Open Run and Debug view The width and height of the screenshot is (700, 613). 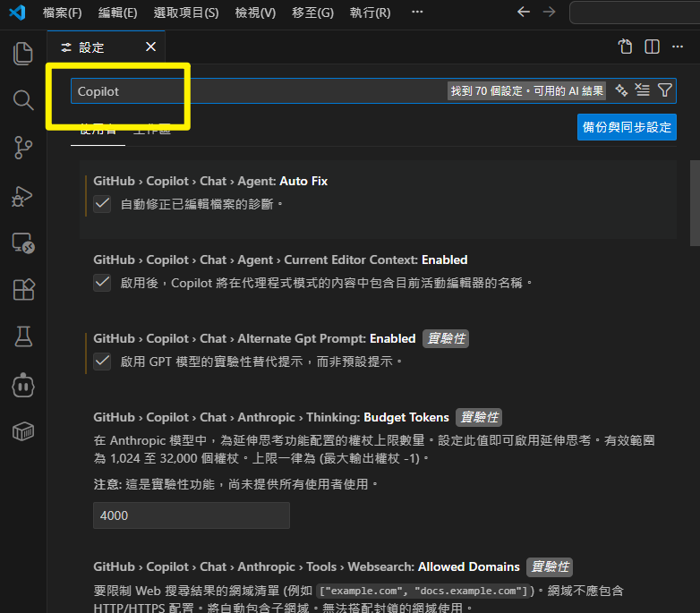pos(22,196)
